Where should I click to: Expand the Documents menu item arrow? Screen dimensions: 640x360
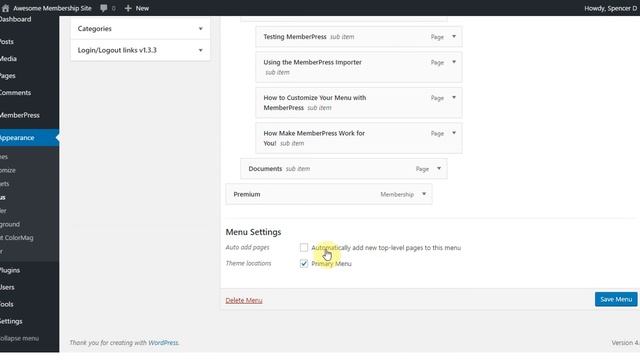tap(439, 169)
